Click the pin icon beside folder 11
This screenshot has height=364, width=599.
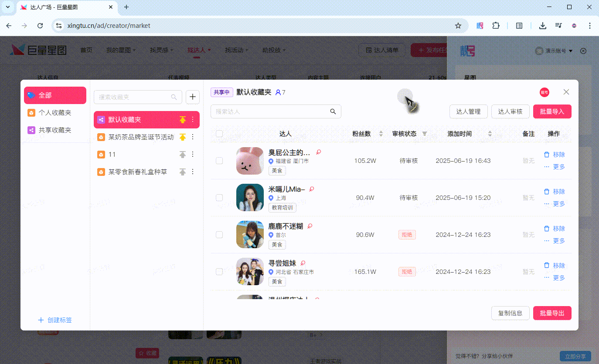pos(183,155)
